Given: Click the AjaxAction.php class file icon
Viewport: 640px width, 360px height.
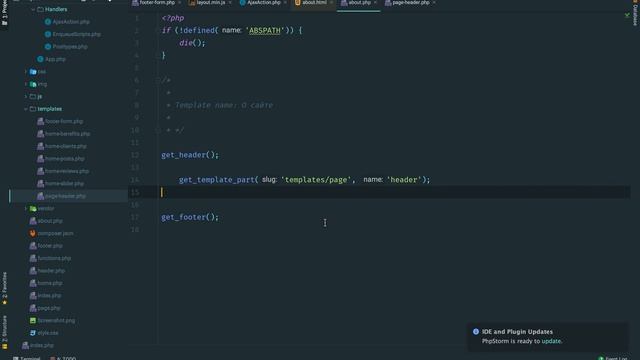Looking at the screenshot, I should [x=48, y=22].
